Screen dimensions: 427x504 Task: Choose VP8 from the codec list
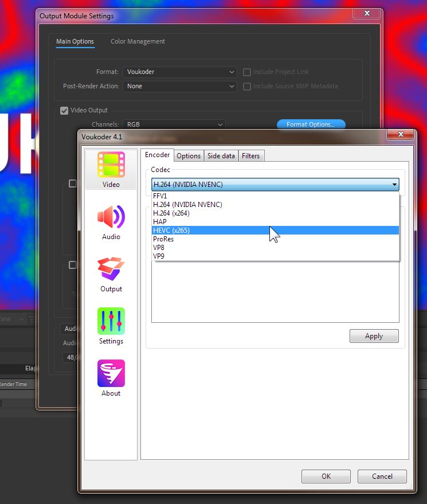pyautogui.click(x=275, y=248)
